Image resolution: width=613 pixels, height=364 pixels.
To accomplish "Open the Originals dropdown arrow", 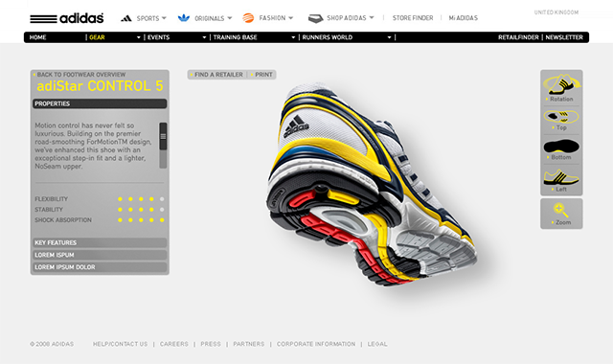I will click(230, 18).
